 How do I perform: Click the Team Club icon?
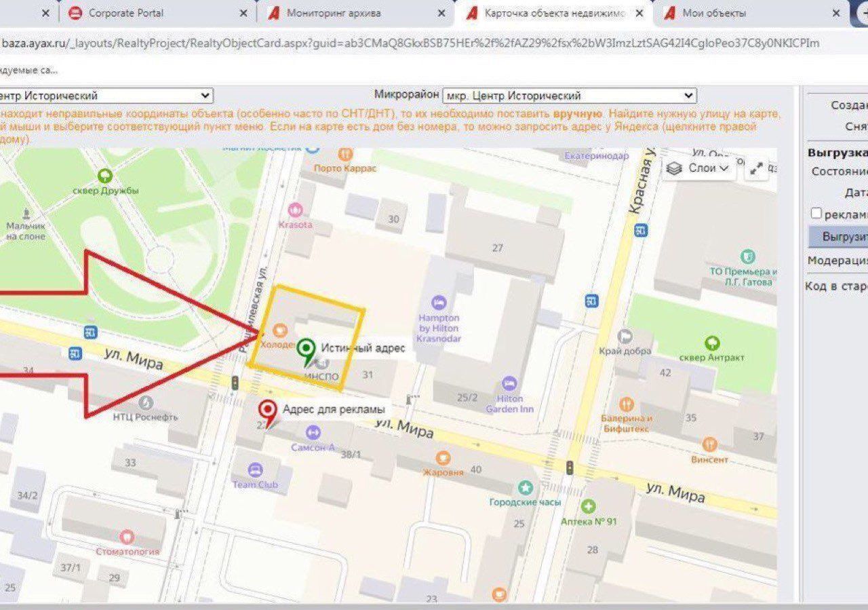coord(255,470)
